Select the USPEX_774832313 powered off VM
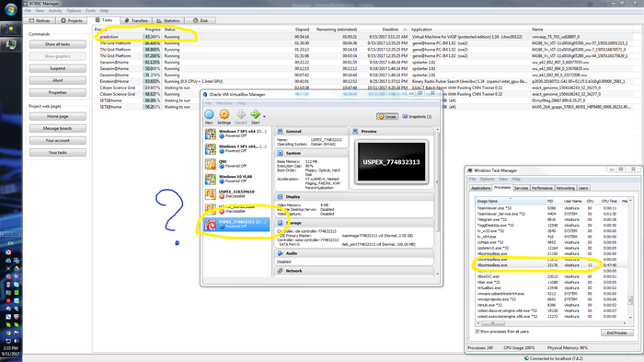The image size is (644, 362). click(x=237, y=224)
